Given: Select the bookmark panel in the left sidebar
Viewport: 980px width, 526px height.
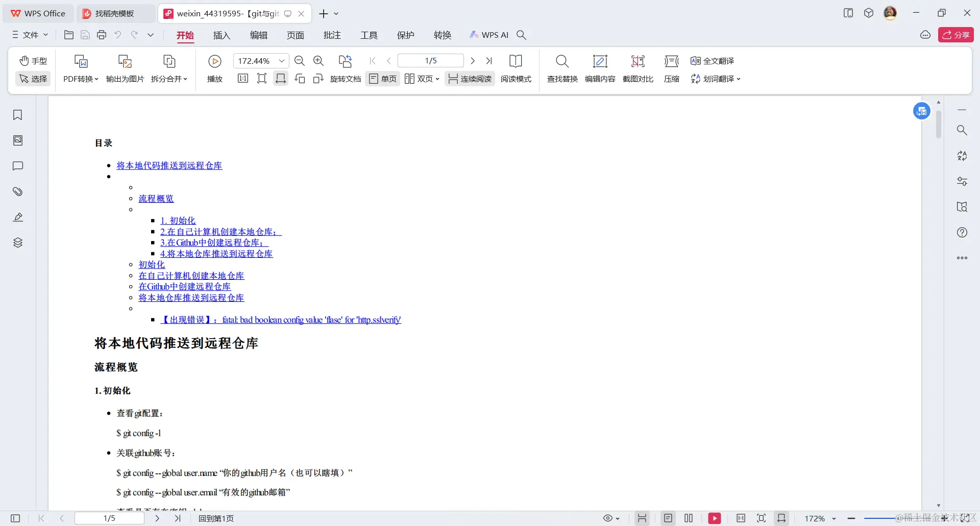Looking at the screenshot, I should [18, 115].
